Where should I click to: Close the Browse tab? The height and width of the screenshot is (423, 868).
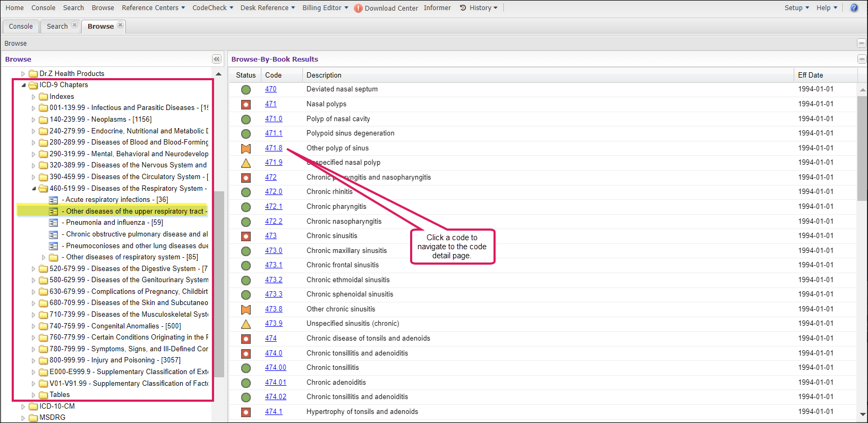(x=121, y=25)
